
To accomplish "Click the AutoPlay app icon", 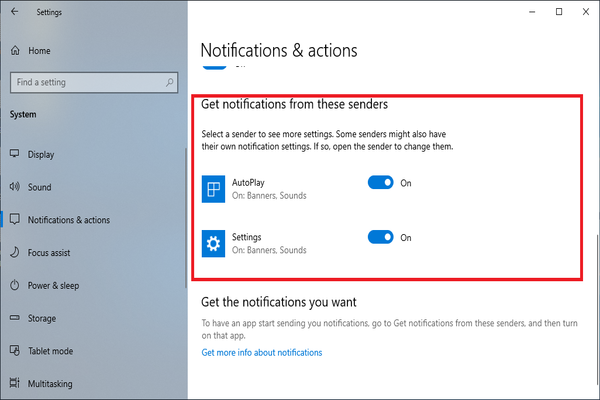I will point(213,189).
